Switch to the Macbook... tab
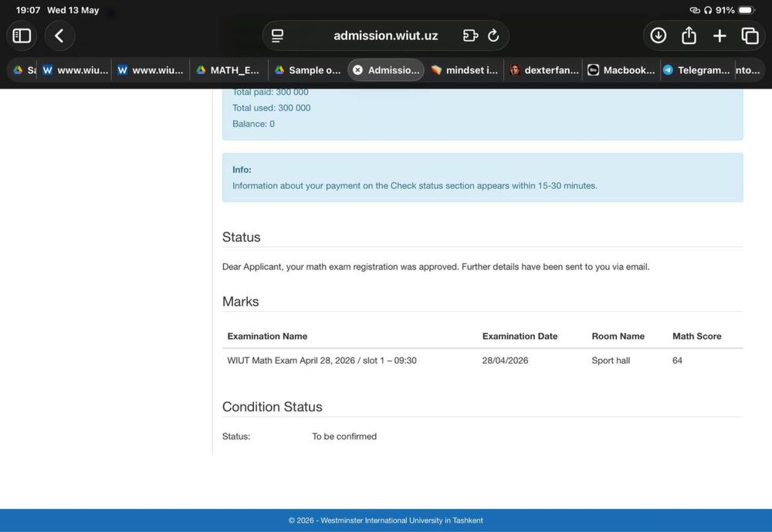772x532 pixels. 621,70
